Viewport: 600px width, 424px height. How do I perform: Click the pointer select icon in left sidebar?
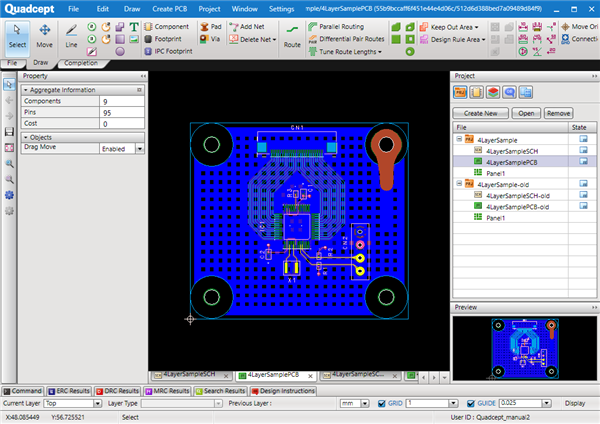click(x=9, y=84)
